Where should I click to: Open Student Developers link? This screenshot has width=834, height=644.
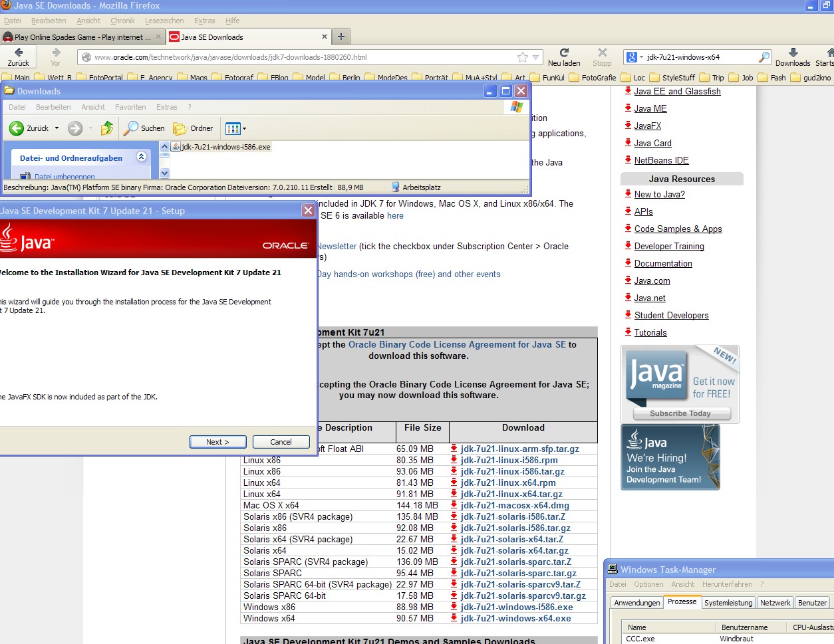pos(671,315)
